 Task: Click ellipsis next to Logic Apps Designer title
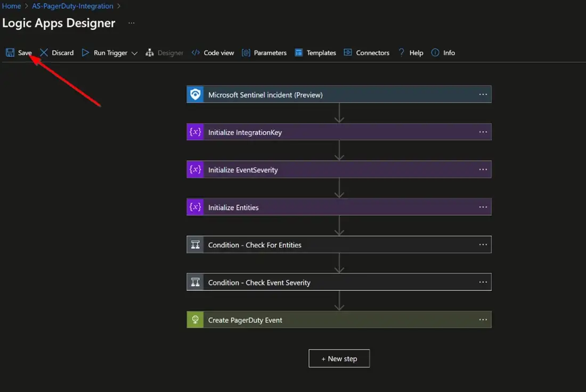(132, 23)
